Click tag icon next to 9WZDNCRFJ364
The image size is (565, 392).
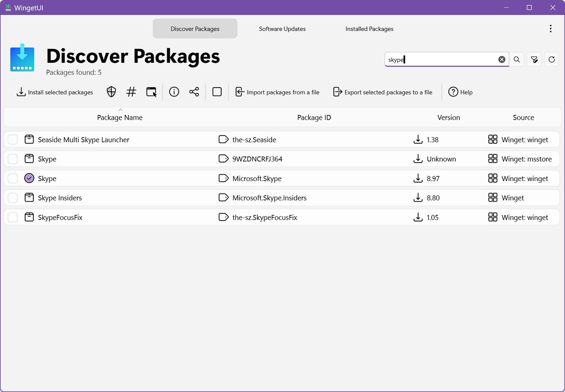point(223,159)
